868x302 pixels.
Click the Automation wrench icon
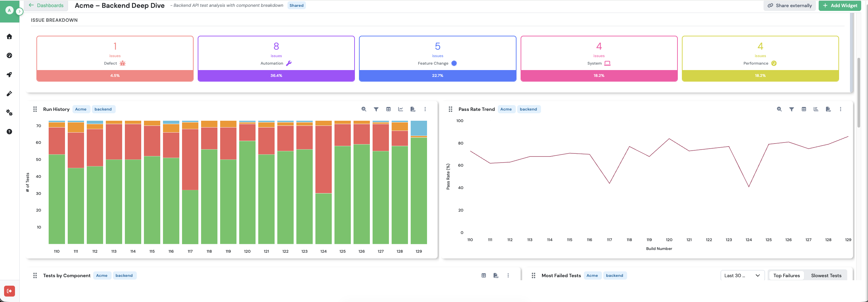[289, 63]
